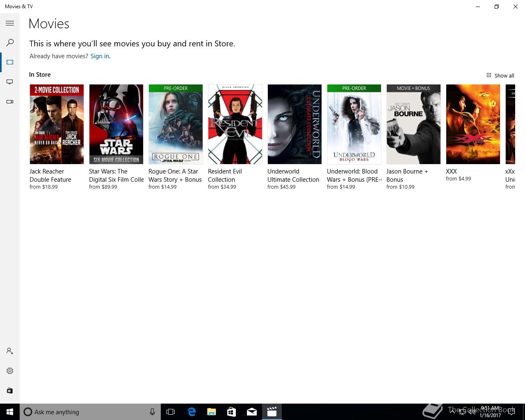Click price 'from $34.99'

pyautogui.click(x=222, y=187)
